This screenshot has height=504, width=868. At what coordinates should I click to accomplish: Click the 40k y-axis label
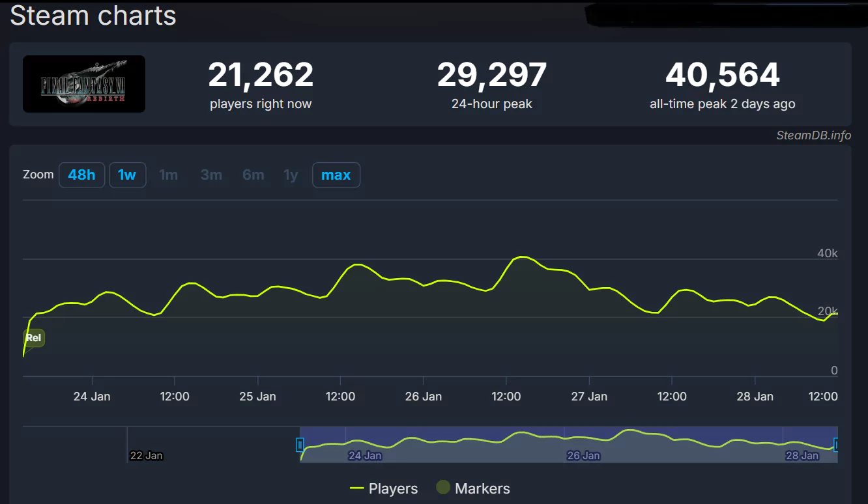[828, 253]
